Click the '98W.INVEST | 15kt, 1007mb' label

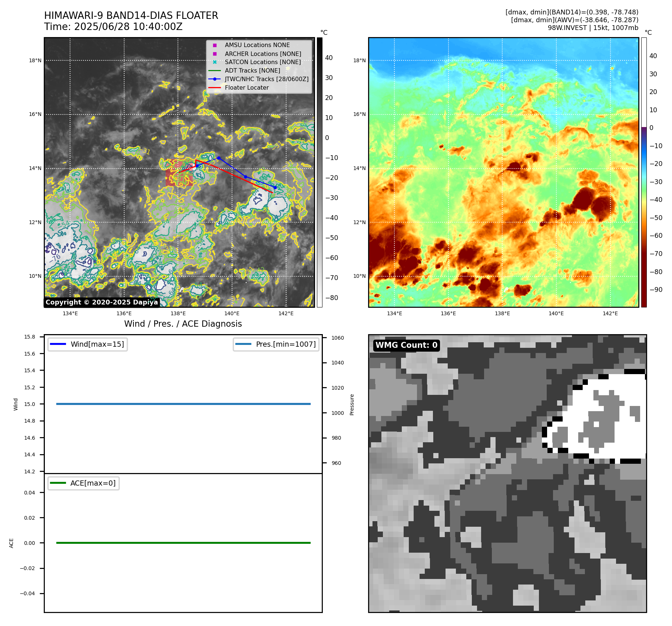click(593, 28)
